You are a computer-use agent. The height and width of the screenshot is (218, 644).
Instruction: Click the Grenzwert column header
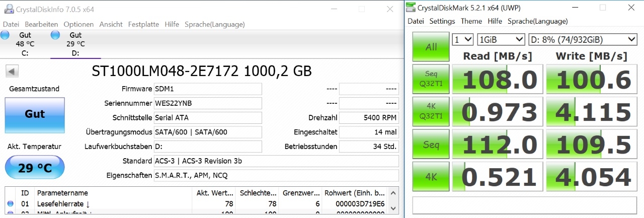tap(301, 193)
